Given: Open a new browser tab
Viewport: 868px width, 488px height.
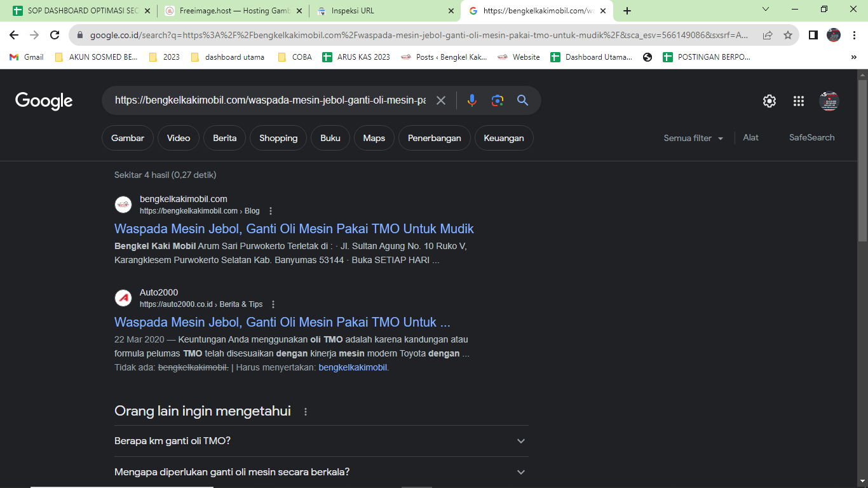Looking at the screenshot, I should [627, 11].
